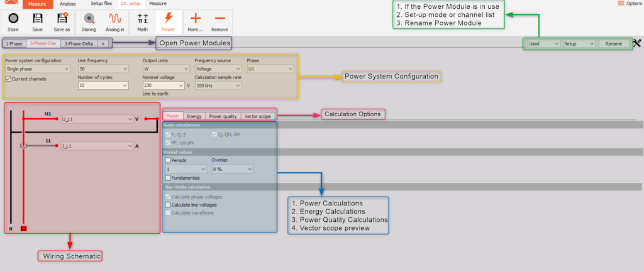644x272 pixels.
Task: Enable Calculate line voltages checkbox
Action: [x=167, y=205]
